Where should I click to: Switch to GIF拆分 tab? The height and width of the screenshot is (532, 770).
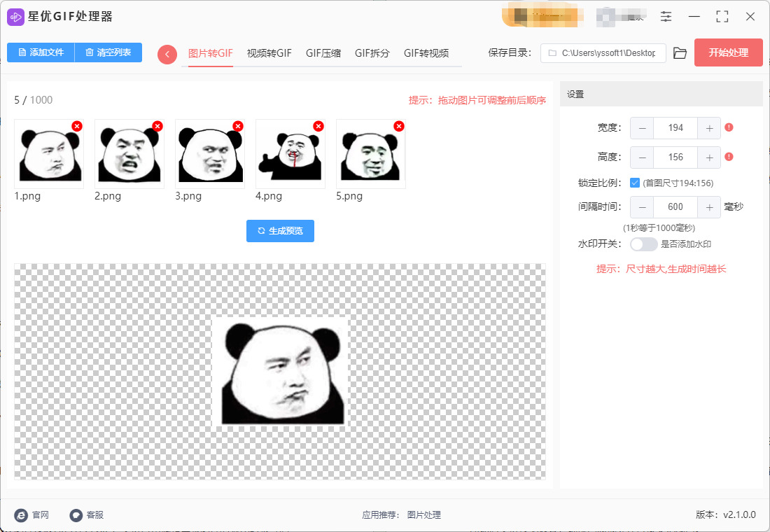pos(372,53)
